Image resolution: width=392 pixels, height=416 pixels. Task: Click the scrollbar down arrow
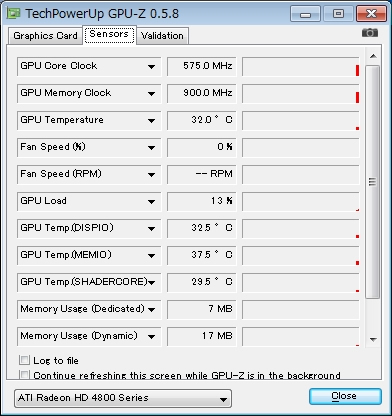[x=373, y=340]
